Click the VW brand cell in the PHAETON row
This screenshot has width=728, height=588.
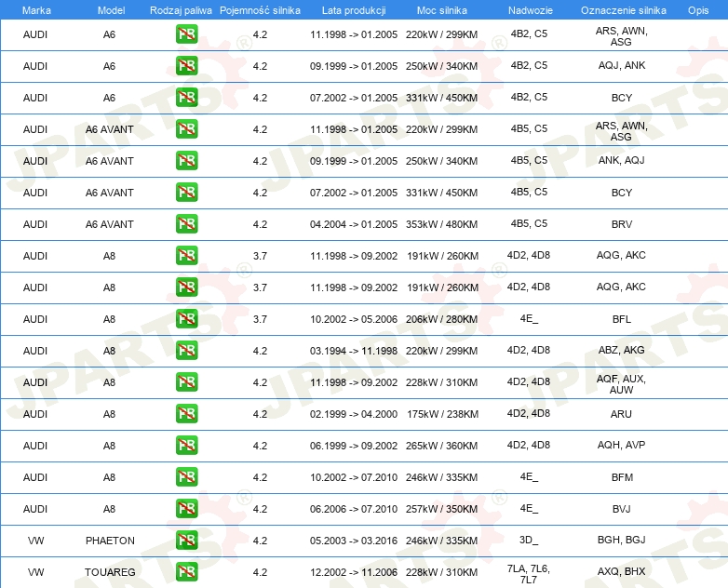[x=35, y=541]
